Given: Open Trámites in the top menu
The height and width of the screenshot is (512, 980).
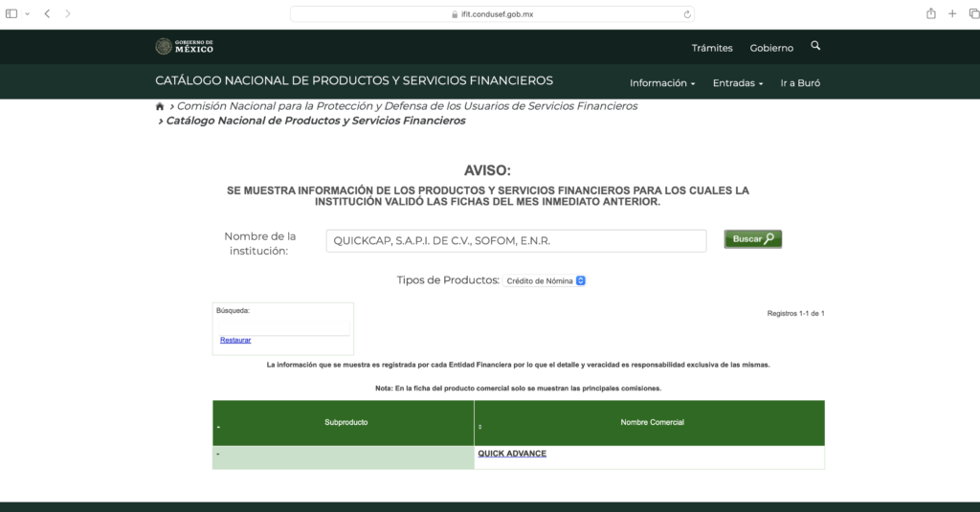Looking at the screenshot, I should [712, 48].
